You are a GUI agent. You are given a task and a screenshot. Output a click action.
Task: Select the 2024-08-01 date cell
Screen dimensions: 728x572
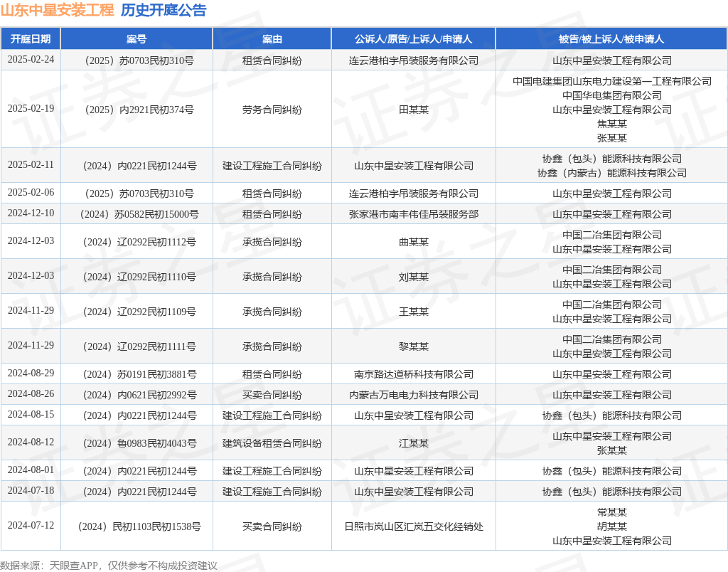[31, 470]
